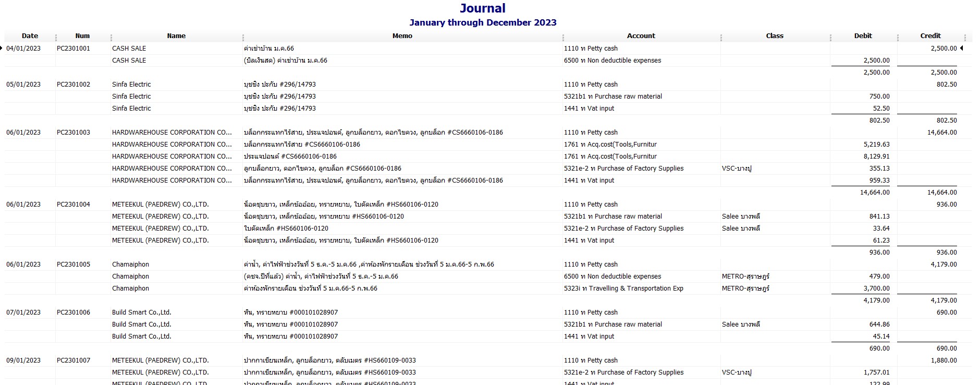Select transaction number PC2301004
The height and width of the screenshot is (385, 980).
coord(73,204)
